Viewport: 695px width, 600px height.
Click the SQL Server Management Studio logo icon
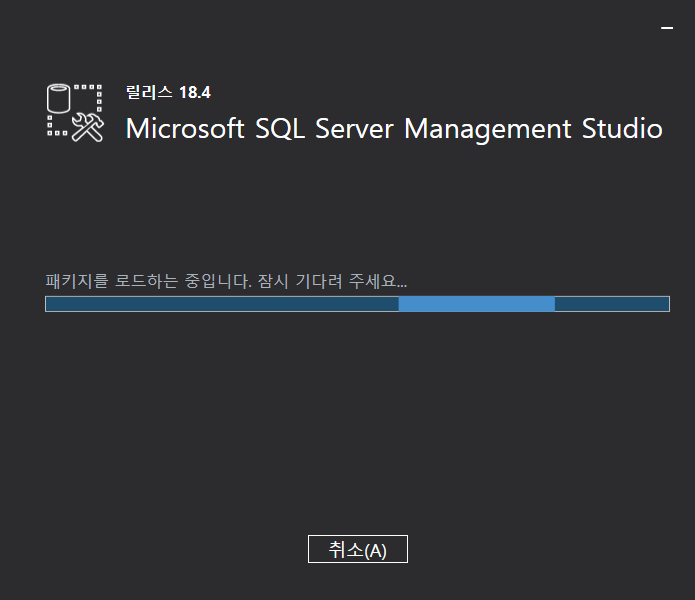(x=75, y=113)
